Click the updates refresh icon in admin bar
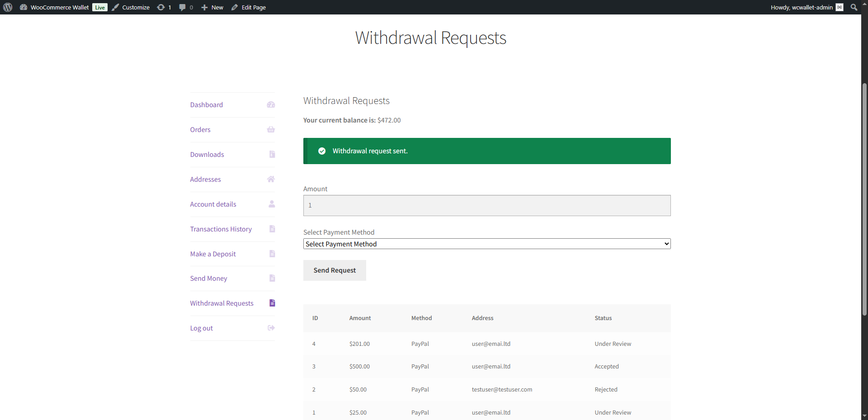 pyautogui.click(x=161, y=7)
